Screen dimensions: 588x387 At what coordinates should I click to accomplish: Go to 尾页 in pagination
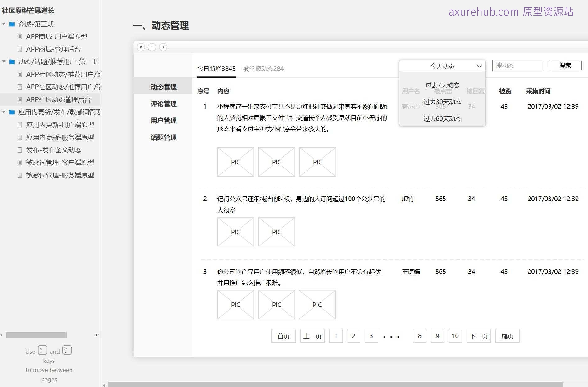click(507, 336)
